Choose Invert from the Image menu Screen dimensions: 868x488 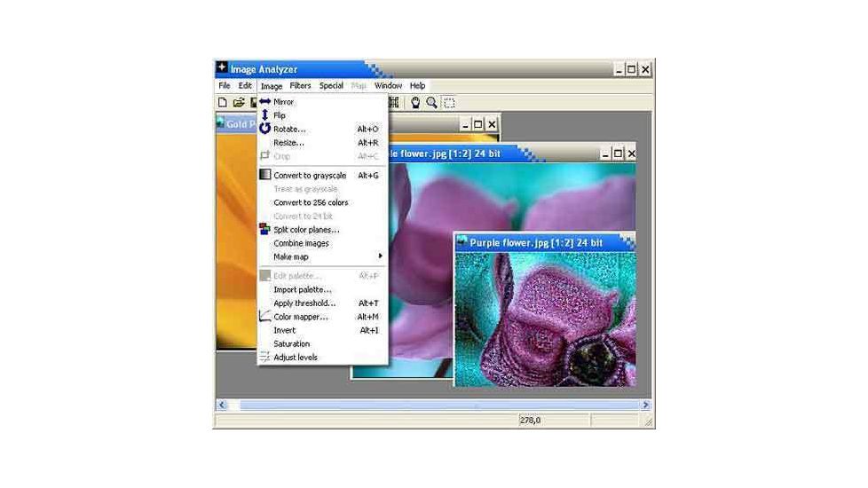pyautogui.click(x=322, y=330)
